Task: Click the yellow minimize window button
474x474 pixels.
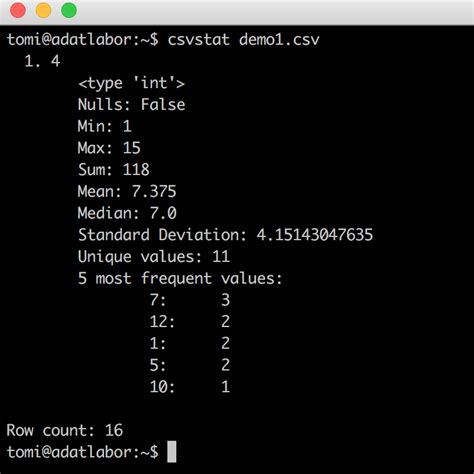Action: click(x=43, y=10)
